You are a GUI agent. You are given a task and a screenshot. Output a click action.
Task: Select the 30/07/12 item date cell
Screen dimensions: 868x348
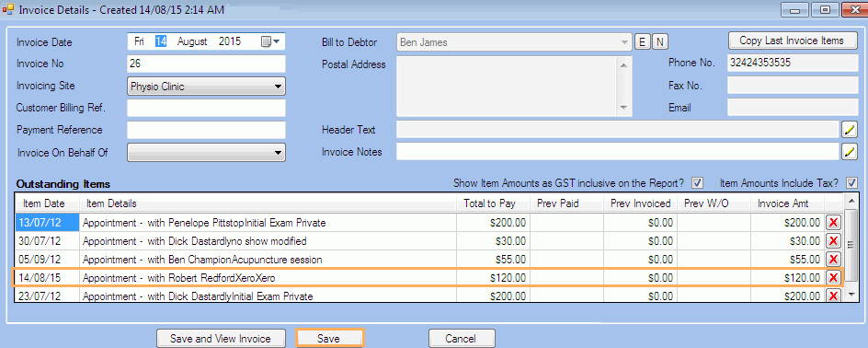coord(48,241)
